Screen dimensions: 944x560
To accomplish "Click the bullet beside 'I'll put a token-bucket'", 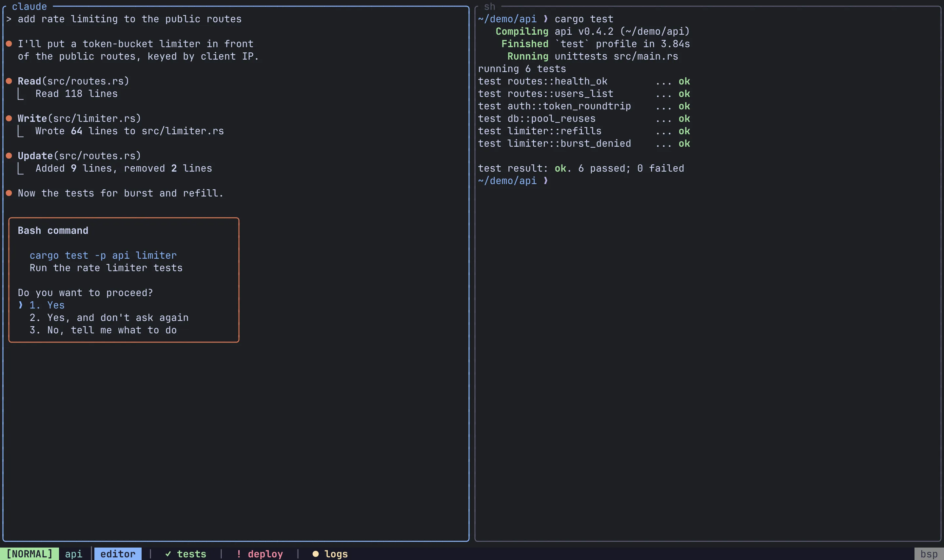I will 9,44.
